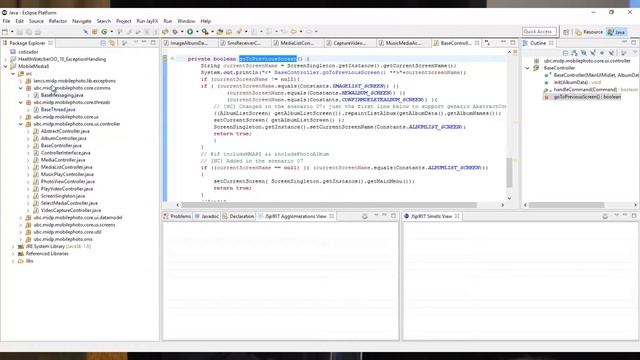The width and height of the screenshot is (640, 360).
Task: Open the hidden editor tabs overflow list
Action: (x=487, y=43)
